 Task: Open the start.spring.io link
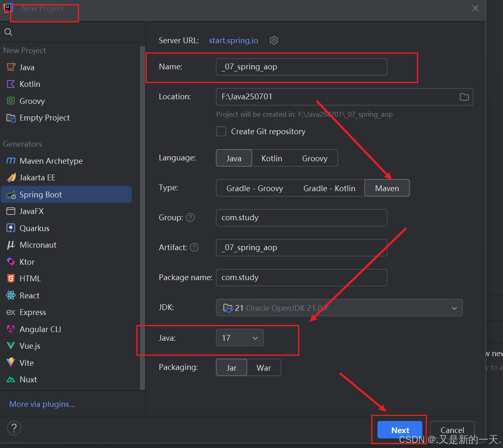(234, 40)
